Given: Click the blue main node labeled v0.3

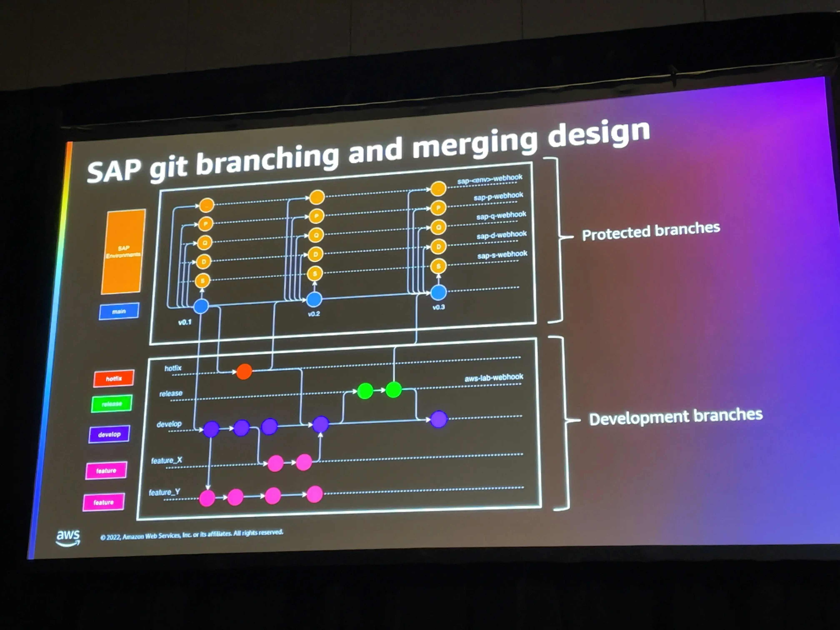Looking at the screenshot, I should point(439,292).
